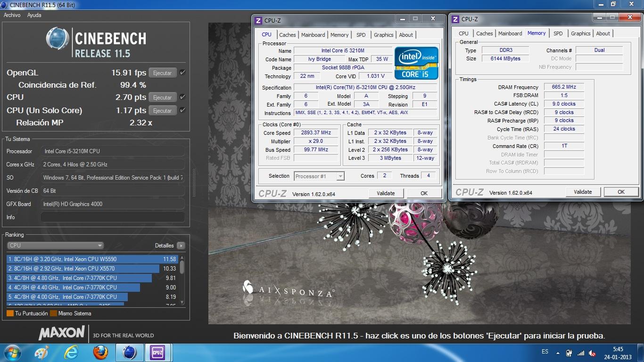644x362 pixels.
Task: Run the CPU test with Ejecutar
Action: pos(163,98)
